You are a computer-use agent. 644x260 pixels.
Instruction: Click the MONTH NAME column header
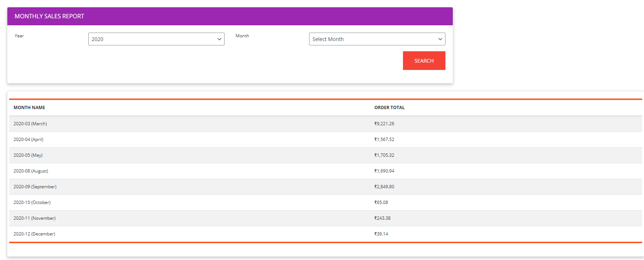[29, 108]
